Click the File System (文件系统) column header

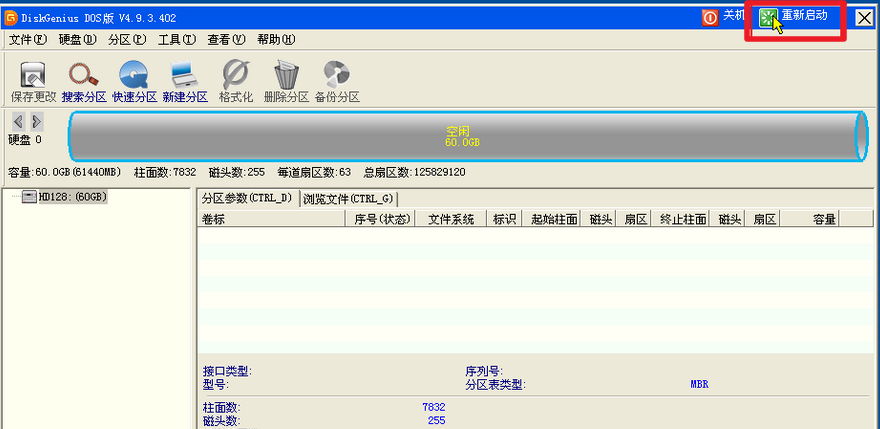pyautogui.click(x=451, y=219)
